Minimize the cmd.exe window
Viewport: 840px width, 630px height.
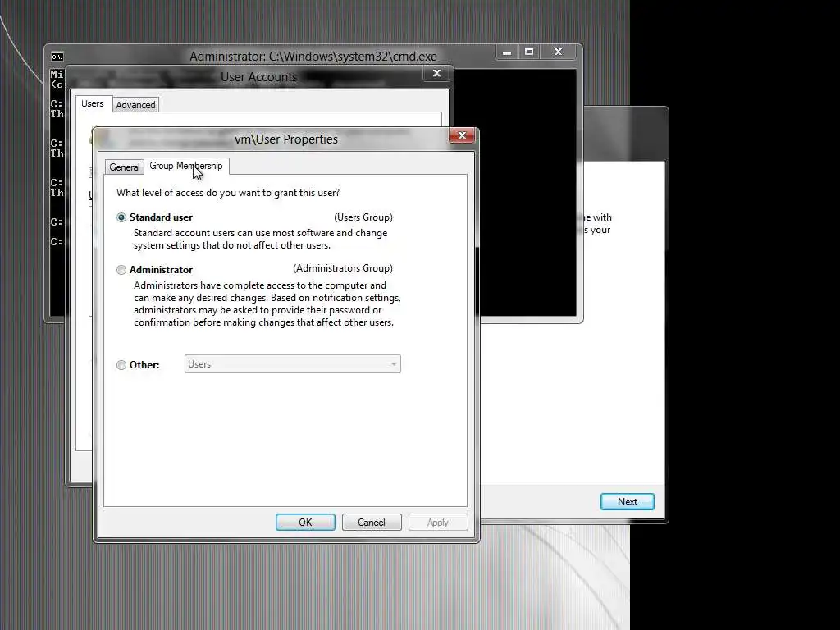tap(507, 52)
